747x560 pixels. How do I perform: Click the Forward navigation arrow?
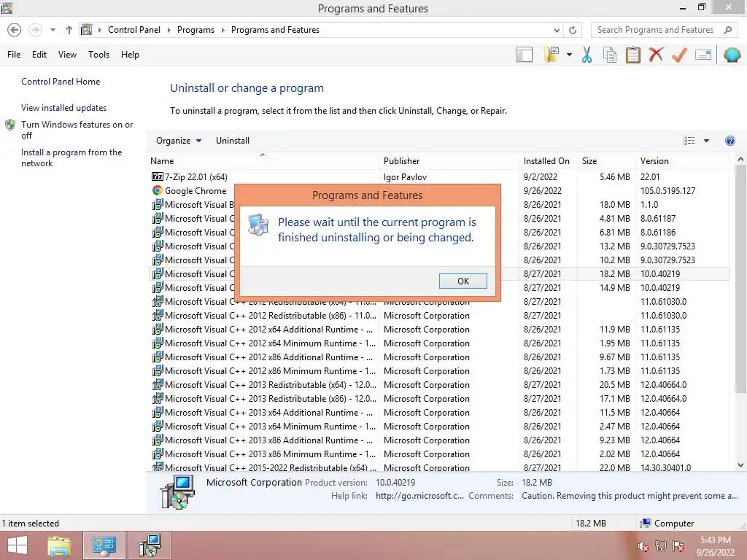pyautogui.click(x=35, y=30)
